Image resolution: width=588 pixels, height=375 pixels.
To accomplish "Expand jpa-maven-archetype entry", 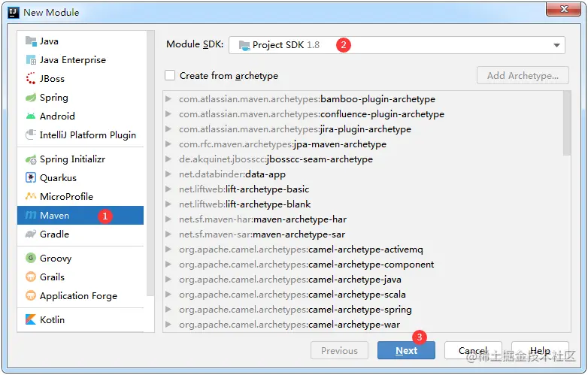I will [x=168, y=144].
